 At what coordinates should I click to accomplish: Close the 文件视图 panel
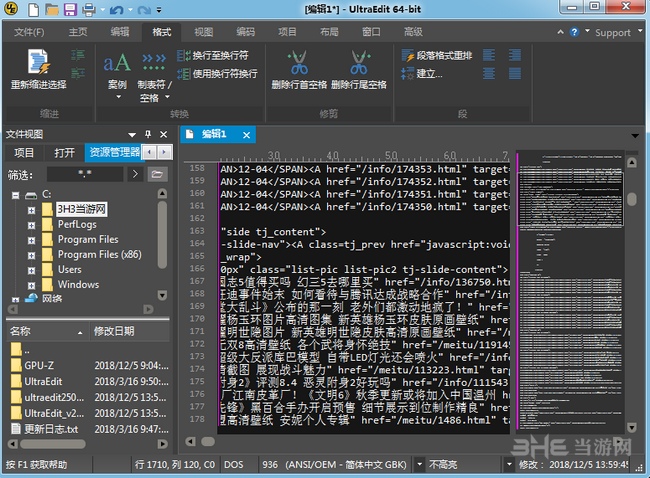(164, 134)
